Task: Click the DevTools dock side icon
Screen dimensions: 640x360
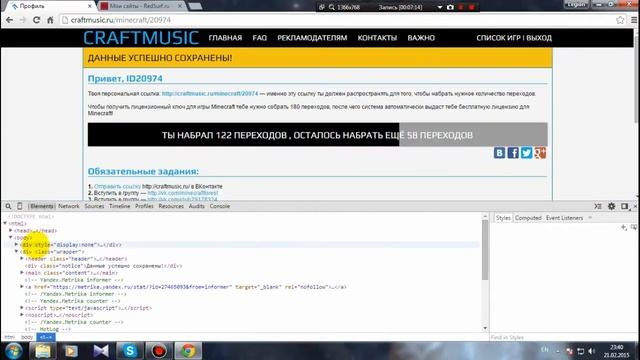Action: coord(624,206)
